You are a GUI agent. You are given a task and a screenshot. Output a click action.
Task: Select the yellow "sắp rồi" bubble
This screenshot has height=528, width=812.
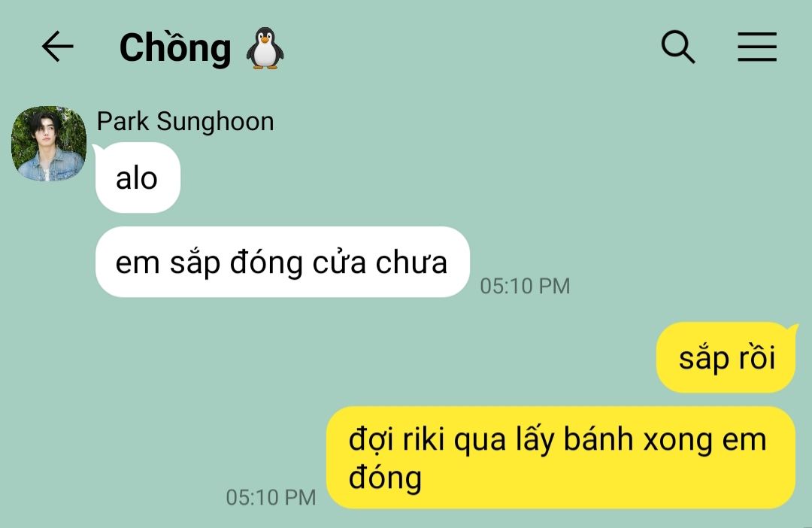(x=726, y=357)
